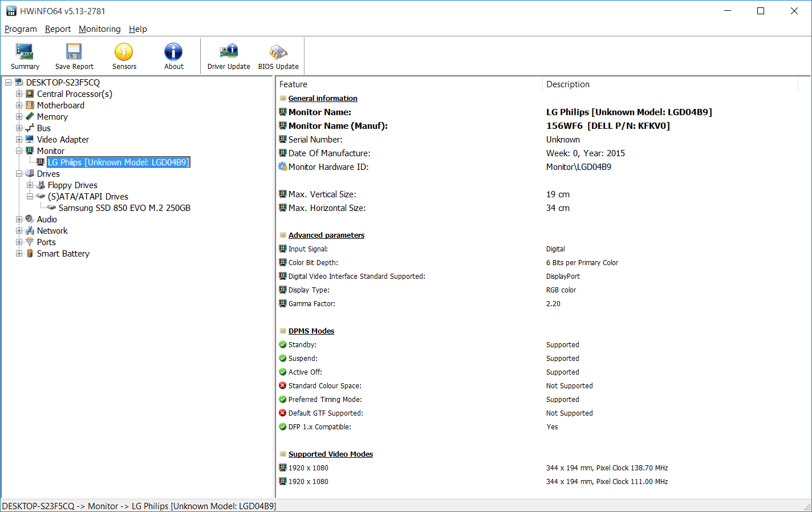Collapse the Monitor node
The width and height of the screenshot is (812, 512).
pos(19,151)
